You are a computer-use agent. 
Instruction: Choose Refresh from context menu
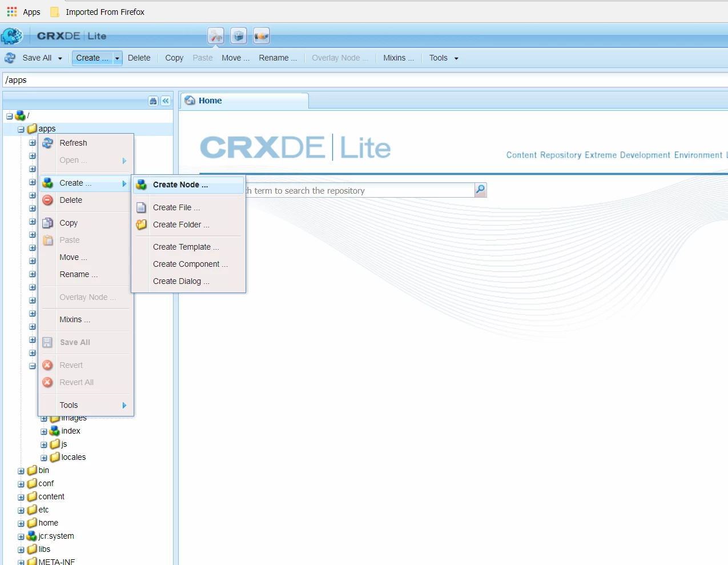[86, 143]
